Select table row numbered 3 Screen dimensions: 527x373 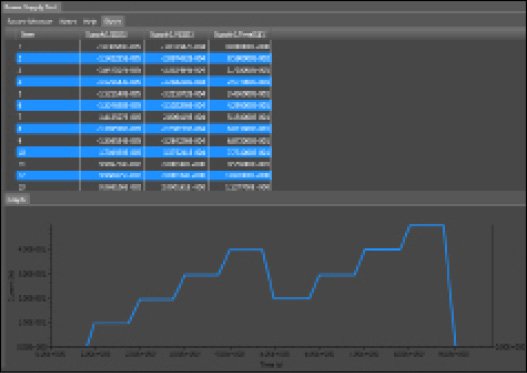[x=144, y=70]
